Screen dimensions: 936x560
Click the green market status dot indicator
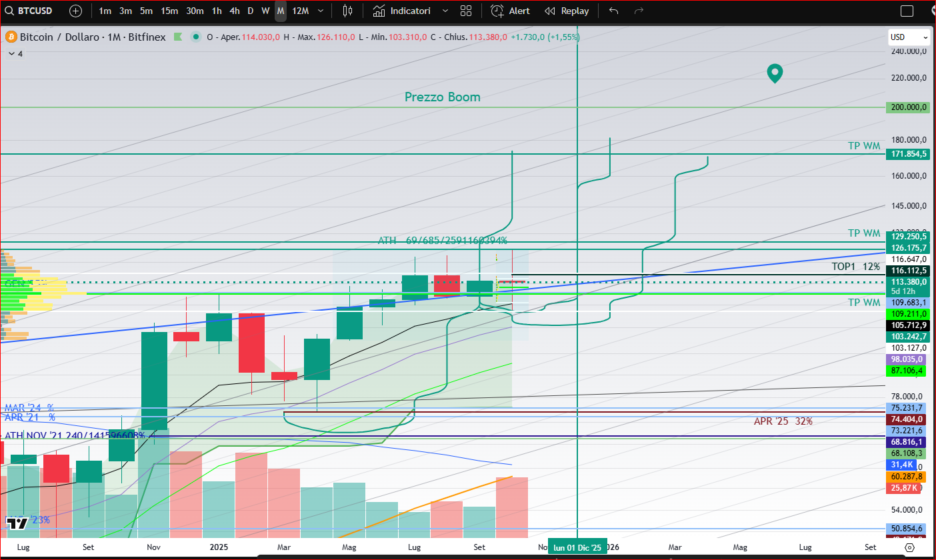195,37
